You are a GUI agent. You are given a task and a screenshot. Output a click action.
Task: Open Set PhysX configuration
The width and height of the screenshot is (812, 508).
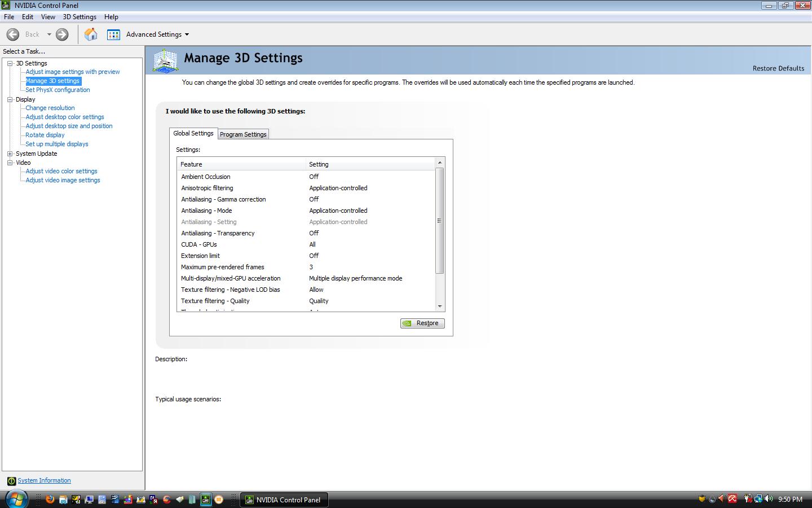[58, 90]
